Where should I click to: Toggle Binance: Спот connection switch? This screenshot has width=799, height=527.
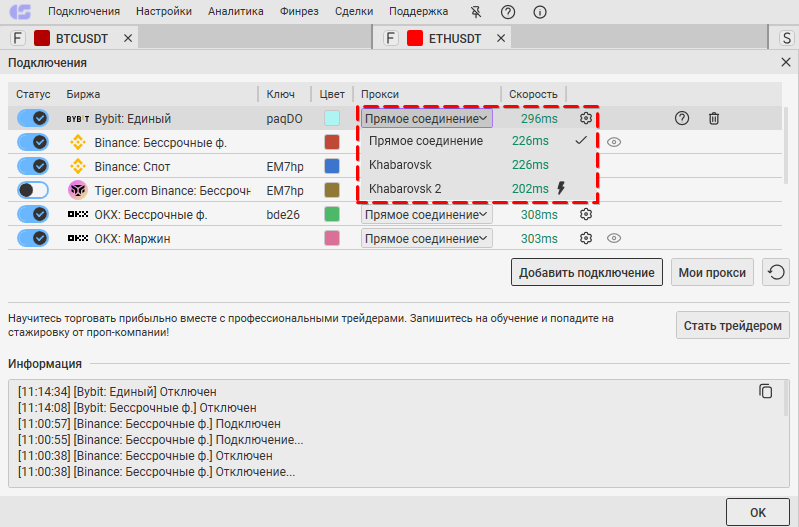(33, 166)
